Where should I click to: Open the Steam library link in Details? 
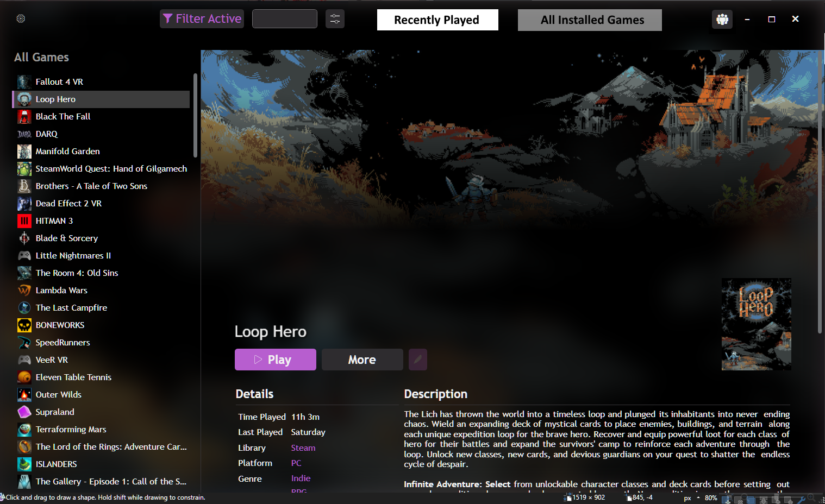(x=303, y=448)
